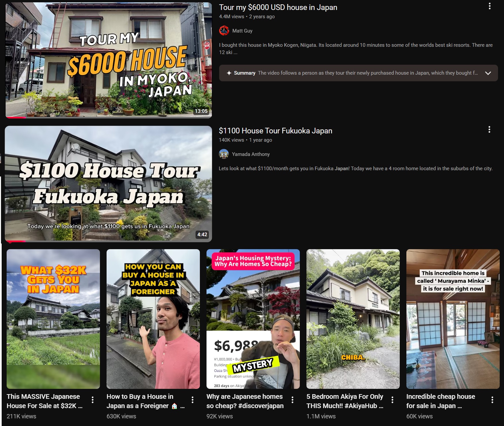Open options menu for $6000 USD house video
The image size is (504, 426).
[489, 6]
